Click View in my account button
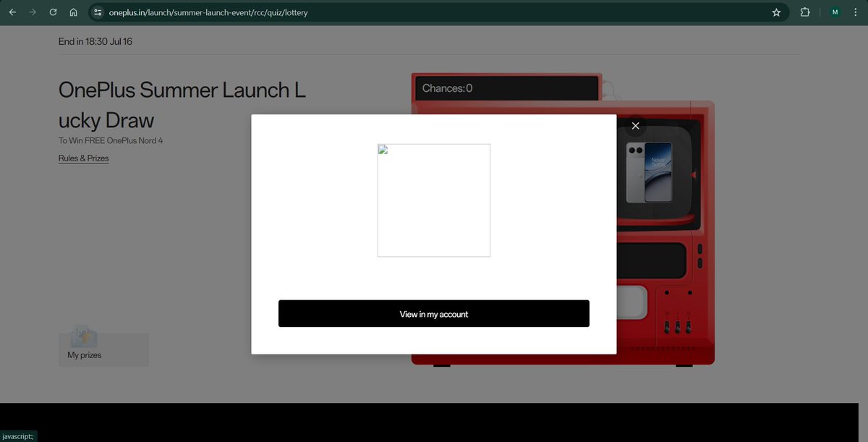Screen dimensions: 868x442 (x=434, y=314)
